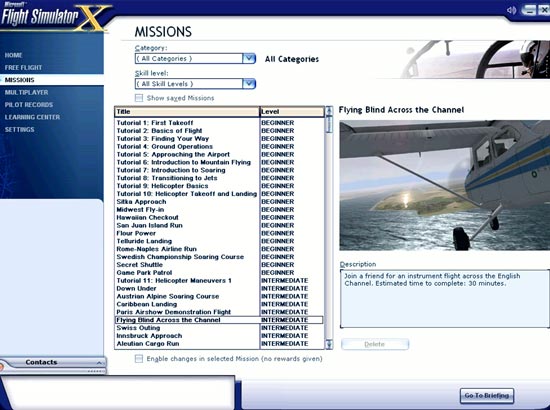The width and height of the screenshot is (550, 410).
Task: Open the Category dropdown arrow
Action: tap(249, 58)
